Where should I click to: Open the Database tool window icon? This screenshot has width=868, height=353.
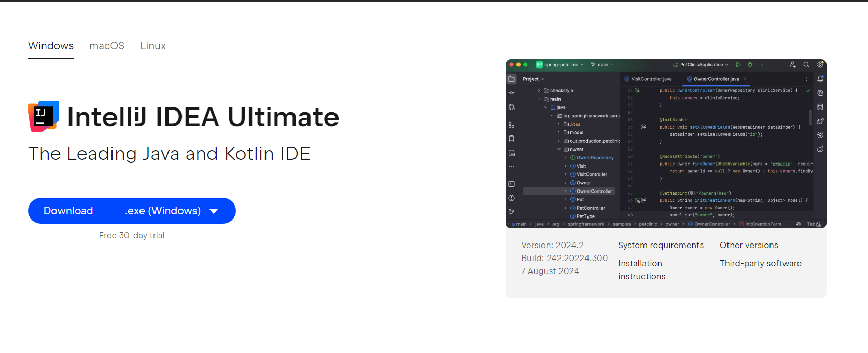point(820,107)
